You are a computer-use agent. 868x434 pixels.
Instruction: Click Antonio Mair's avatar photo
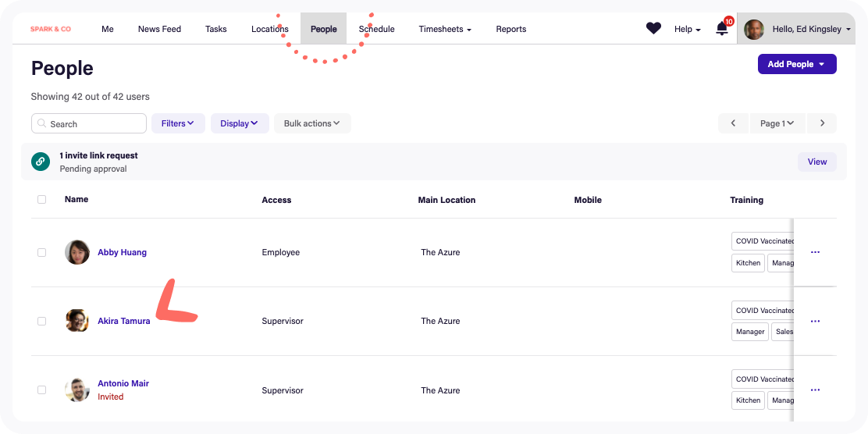tap(77, 390)
